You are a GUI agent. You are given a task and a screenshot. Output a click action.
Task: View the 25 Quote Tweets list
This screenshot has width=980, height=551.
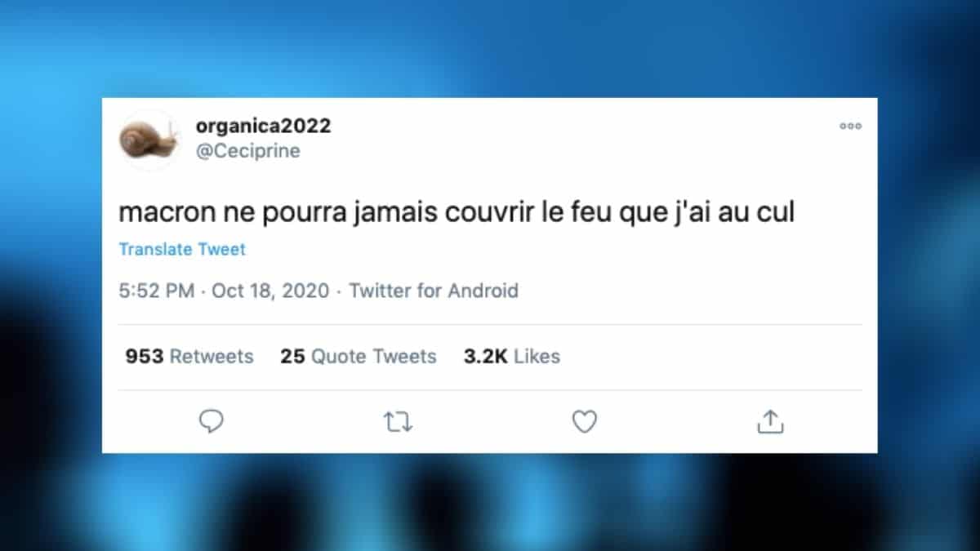coord(359,357)
